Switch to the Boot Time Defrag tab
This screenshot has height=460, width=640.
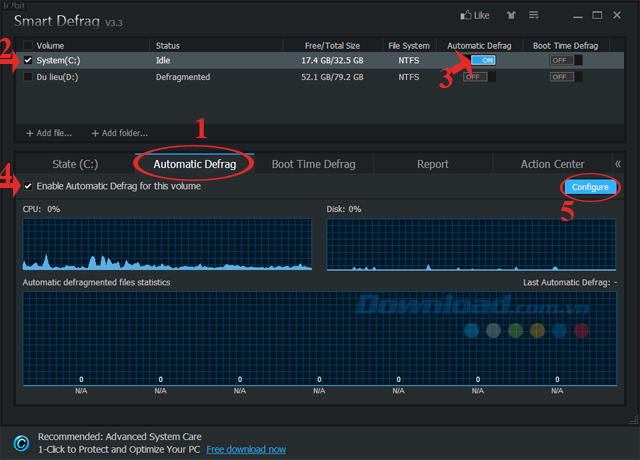pos(313,164)
